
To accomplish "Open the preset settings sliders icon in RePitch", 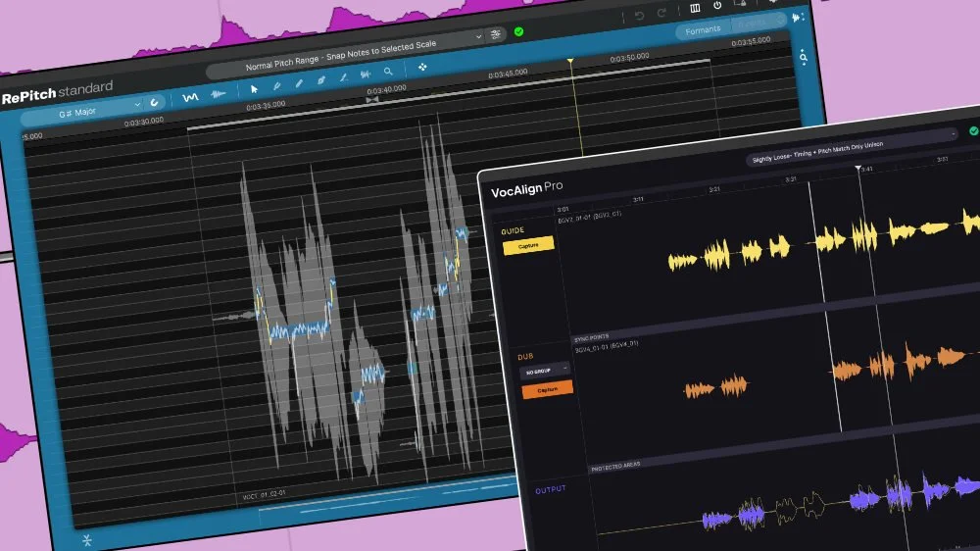I will point(496,34).
